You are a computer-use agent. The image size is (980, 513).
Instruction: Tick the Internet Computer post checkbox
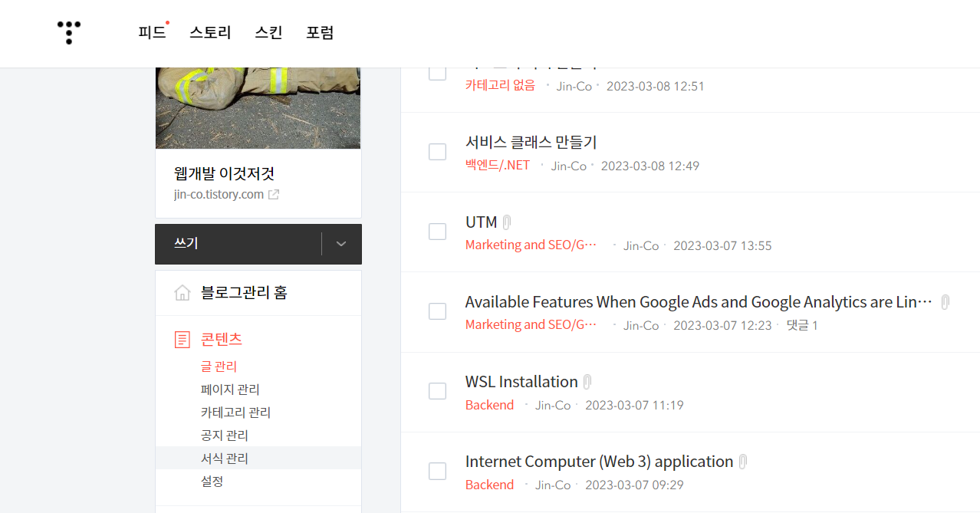[437, 471]
